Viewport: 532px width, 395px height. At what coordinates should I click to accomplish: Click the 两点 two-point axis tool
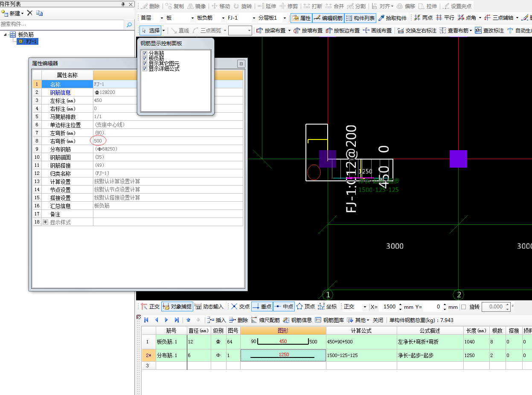(x=423, y=18)
